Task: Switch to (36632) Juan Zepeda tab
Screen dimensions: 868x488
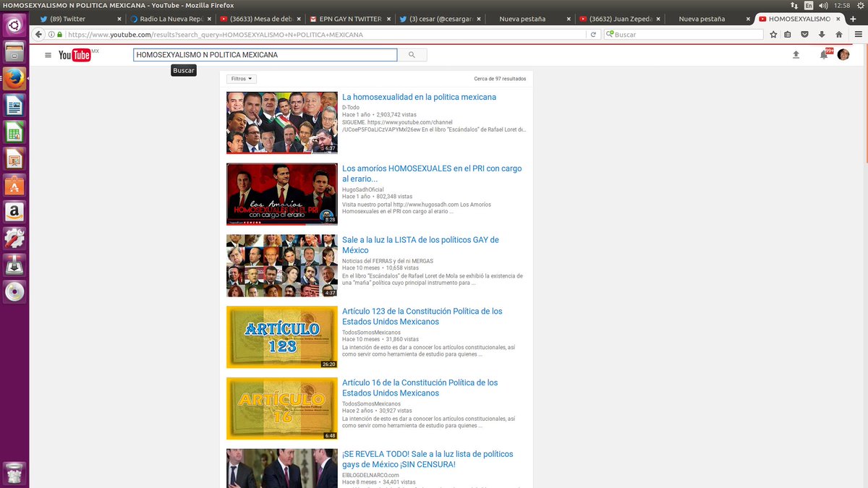Action: 620,19
